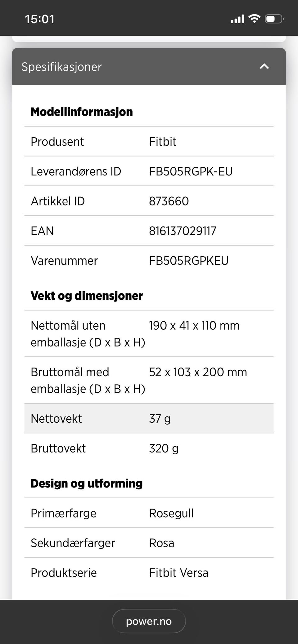The height and width of the screenshot is (644, 298).
Task: Tap the Design og utforming heading
Action: pyautogui.click(x=87, y=483)
